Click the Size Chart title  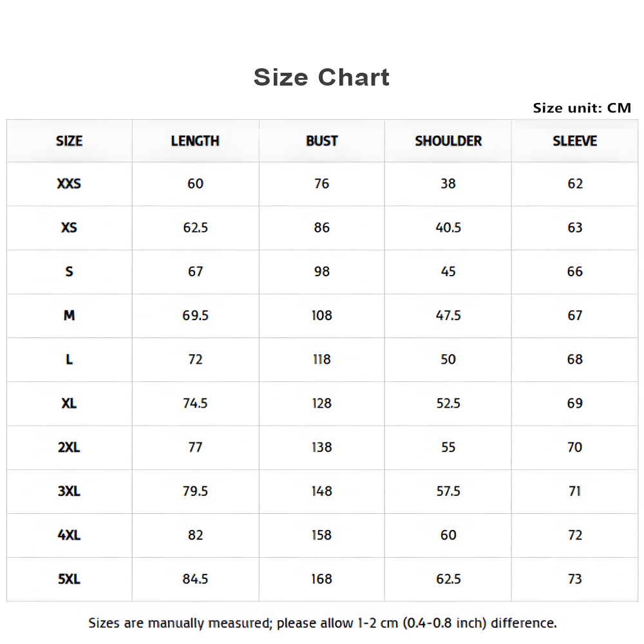coord(321,77)
